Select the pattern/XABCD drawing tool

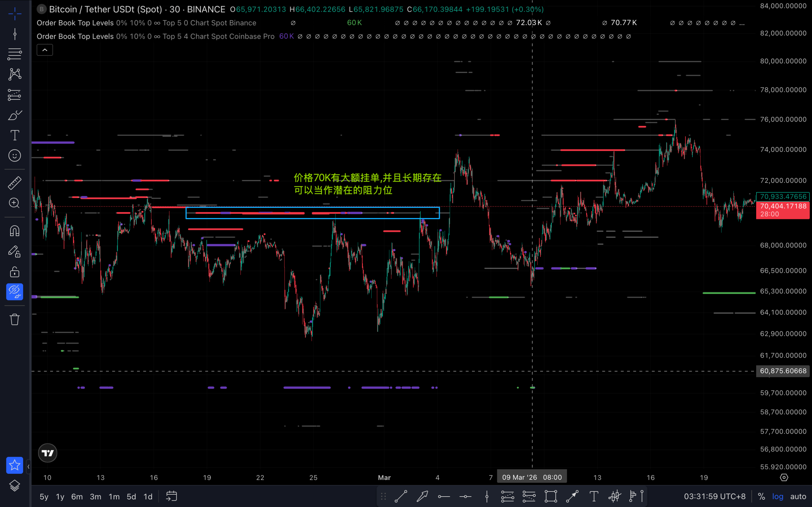(15, 74)
